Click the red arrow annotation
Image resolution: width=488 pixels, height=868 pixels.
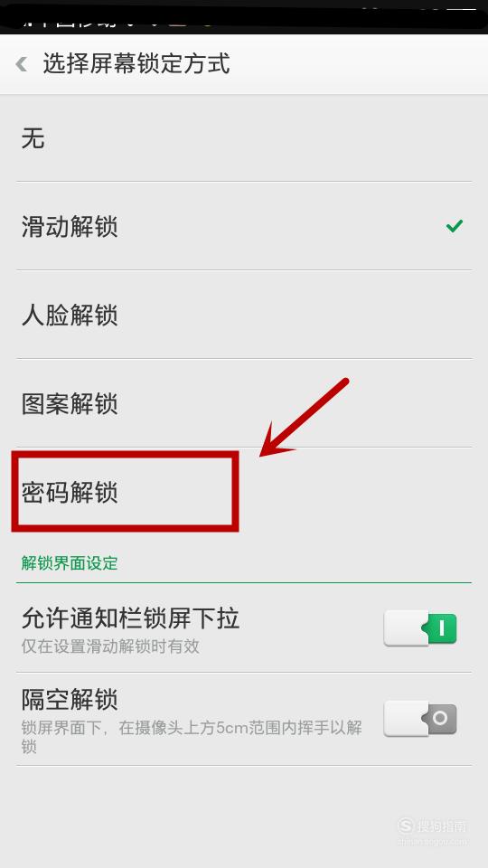tap(304, 418)
